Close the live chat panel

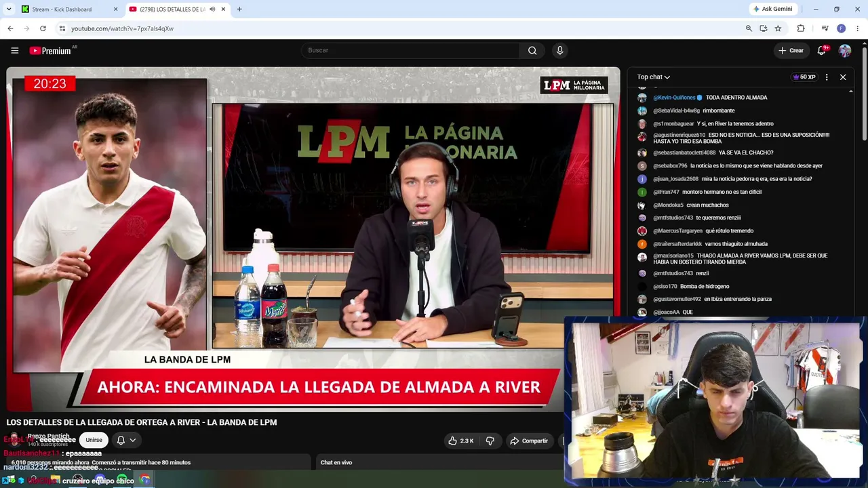coord(843,77)
